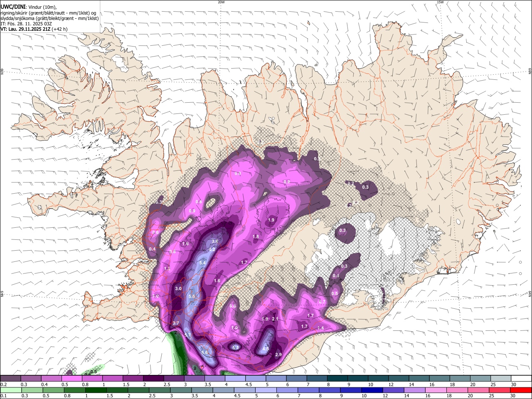Viewport: 532px width, 399px height.
Task: Click the 4.2 precipitation value on map
Action: pyautogui.click(x=212, y=249)
